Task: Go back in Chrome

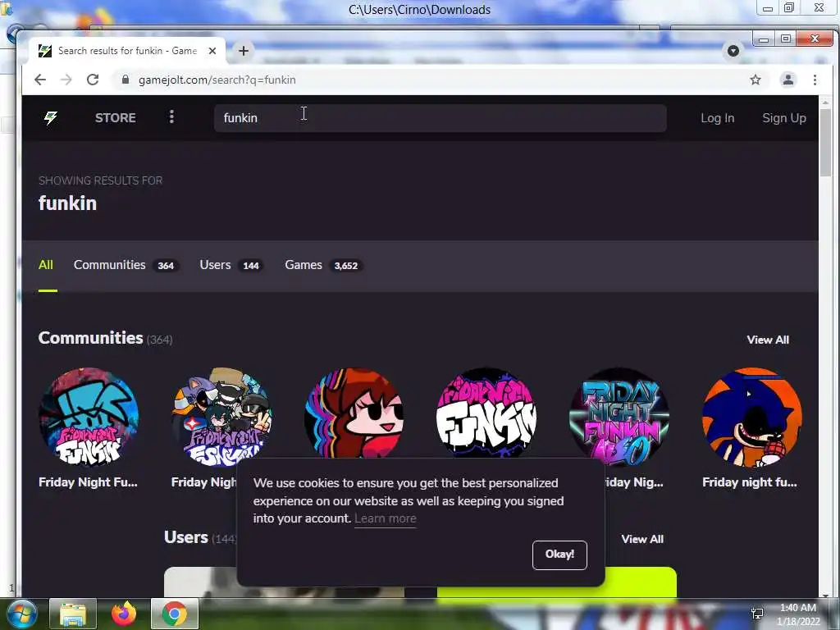Action: click(40, 80)
